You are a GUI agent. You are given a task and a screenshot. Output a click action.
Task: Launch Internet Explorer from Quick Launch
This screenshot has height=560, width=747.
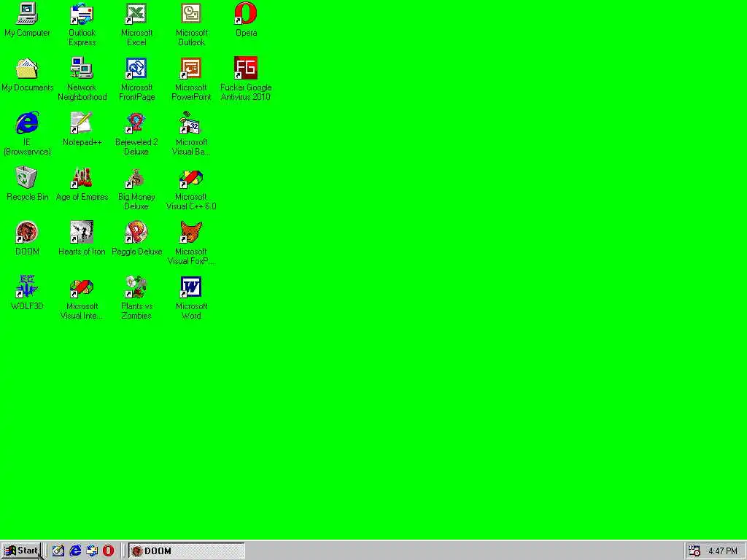[x=75, y=551]
